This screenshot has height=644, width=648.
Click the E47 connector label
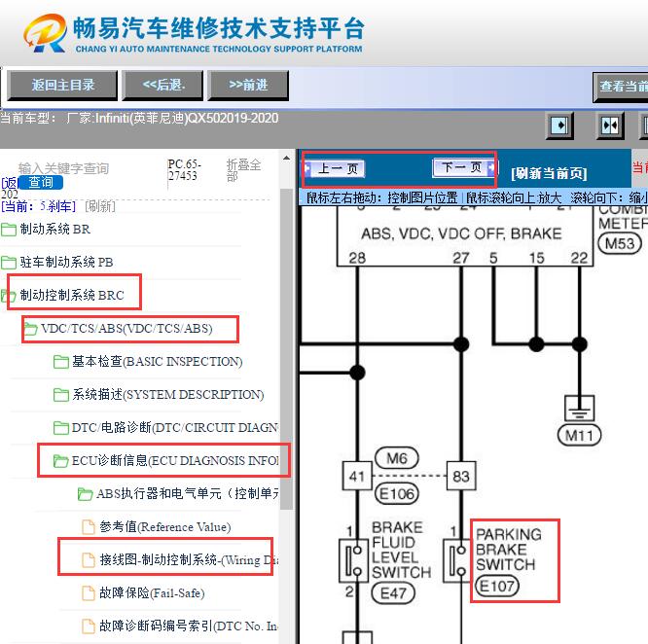(x=393, y=593)
